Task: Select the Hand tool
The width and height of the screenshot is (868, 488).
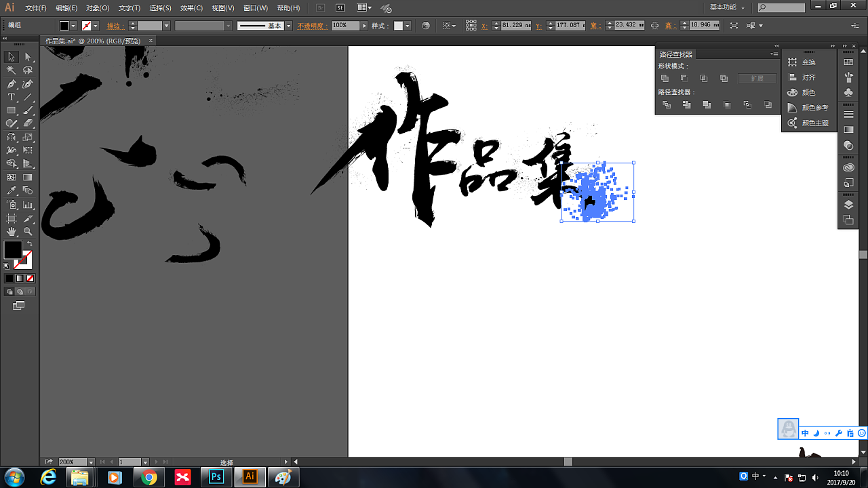Action: point(12,232)
